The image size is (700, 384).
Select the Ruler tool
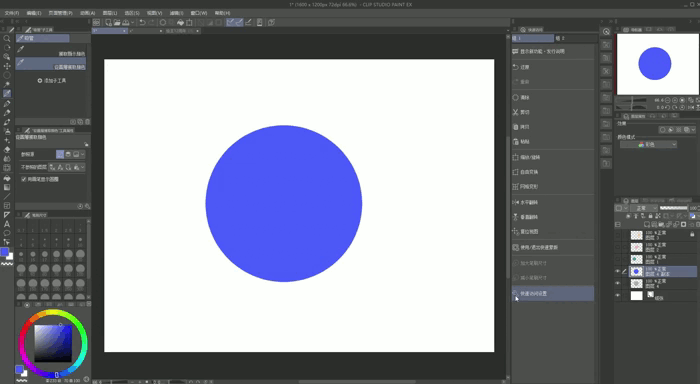7,215
